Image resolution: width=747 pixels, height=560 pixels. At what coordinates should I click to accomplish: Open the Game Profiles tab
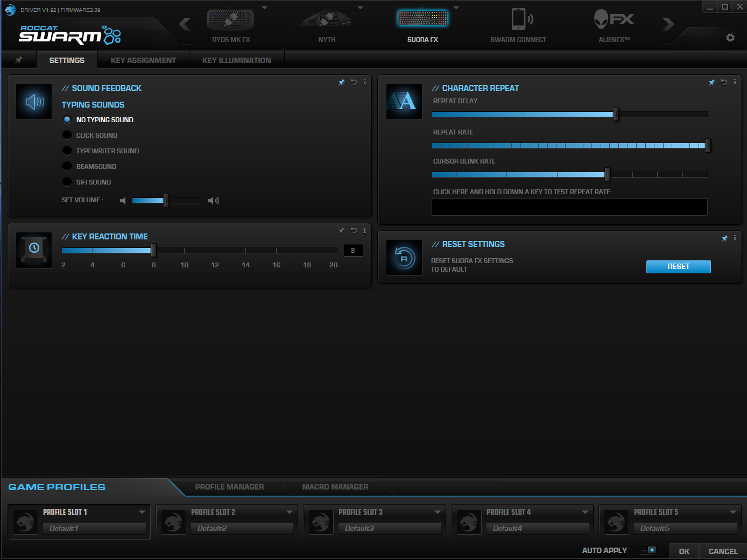click(x=57, y=487)
